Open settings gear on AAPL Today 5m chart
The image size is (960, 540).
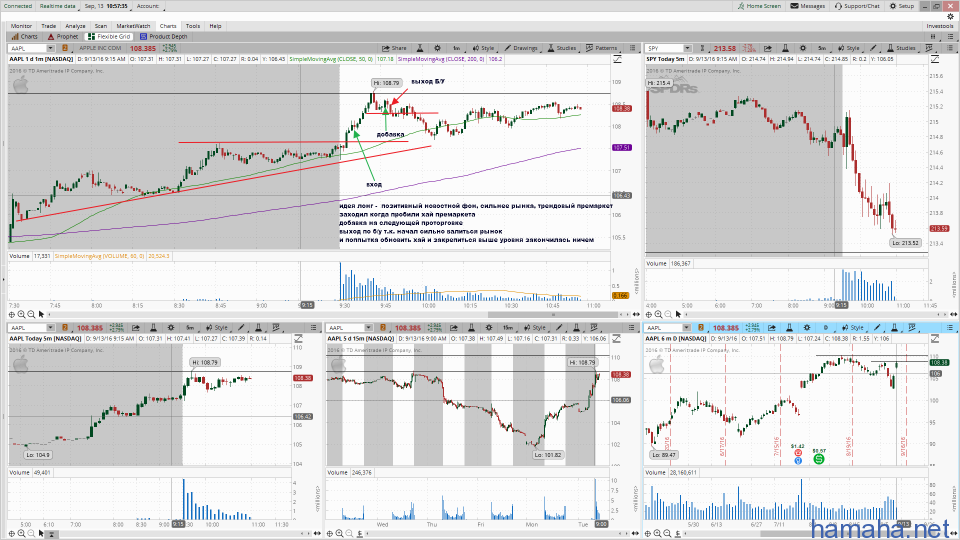171,328
